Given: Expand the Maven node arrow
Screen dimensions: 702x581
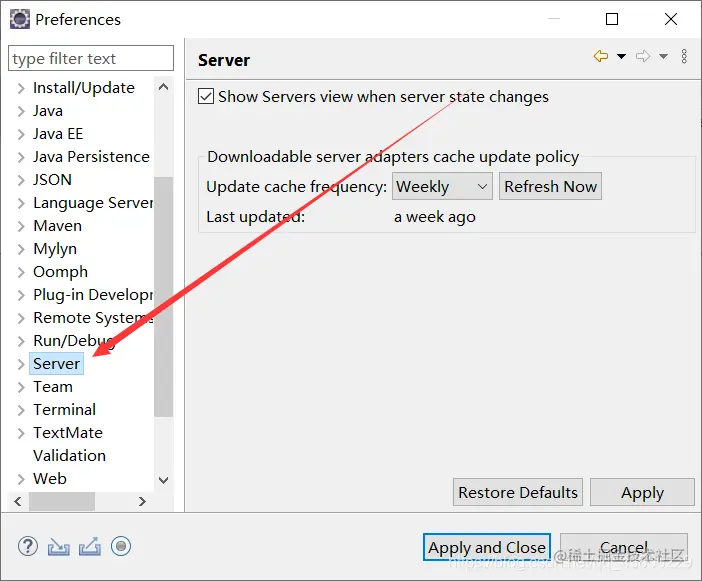Looking at the screenshot, I should tap(21, 226).
